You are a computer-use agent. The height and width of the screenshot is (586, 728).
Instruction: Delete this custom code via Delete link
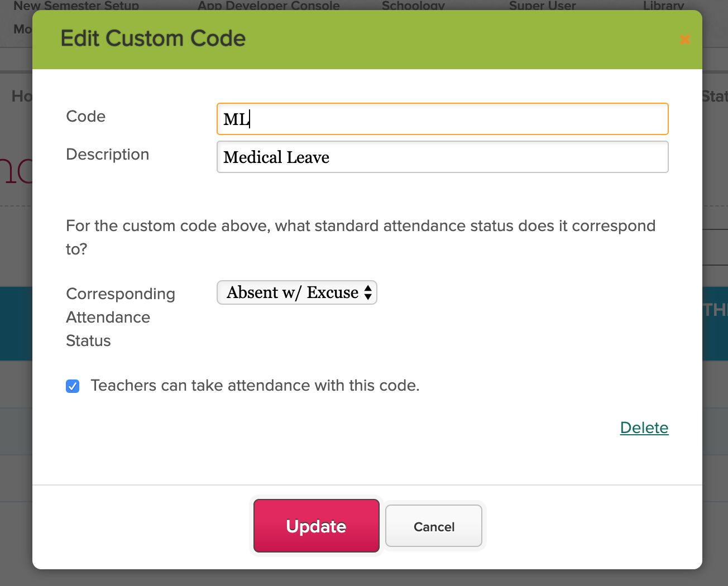click(644, 428)
